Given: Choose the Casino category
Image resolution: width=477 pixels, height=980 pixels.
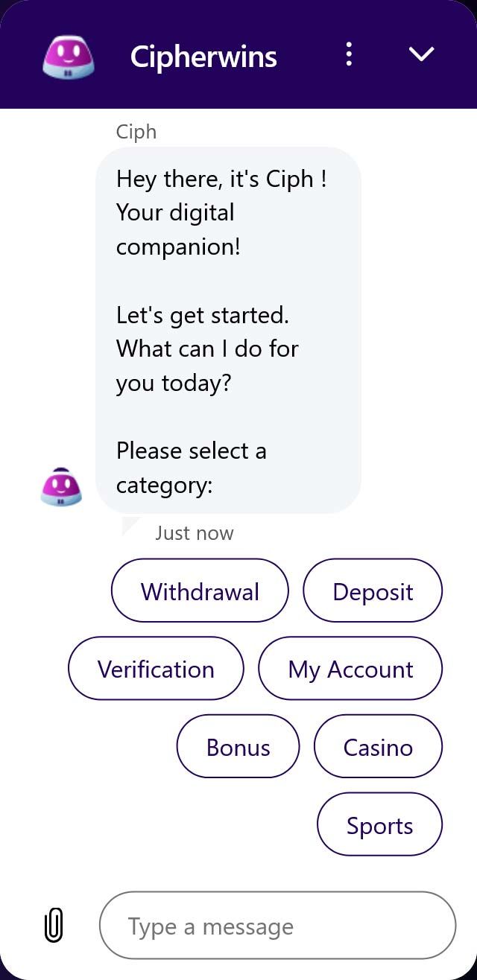Looking at the screenshot, I should [378, 747].
